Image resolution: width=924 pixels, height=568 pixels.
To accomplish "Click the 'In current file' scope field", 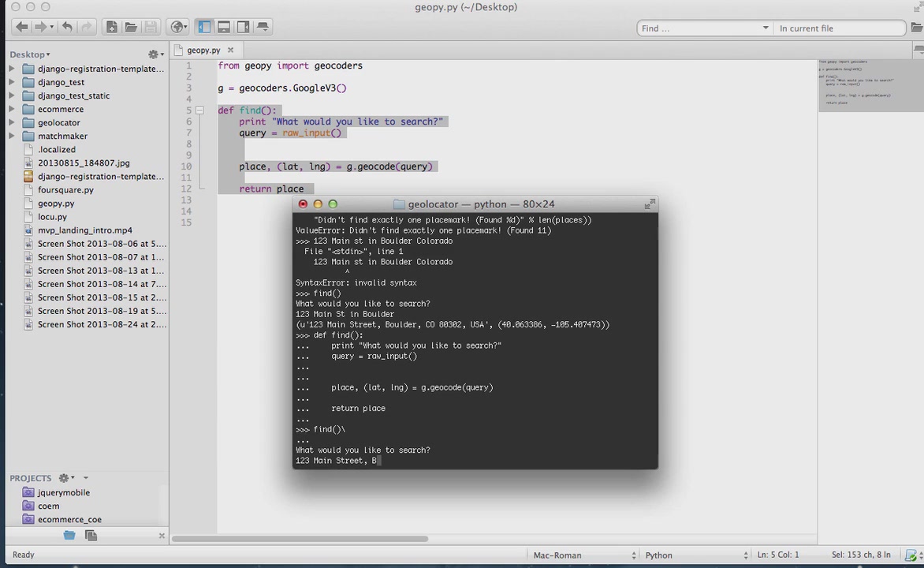I will tap(839, 28).
